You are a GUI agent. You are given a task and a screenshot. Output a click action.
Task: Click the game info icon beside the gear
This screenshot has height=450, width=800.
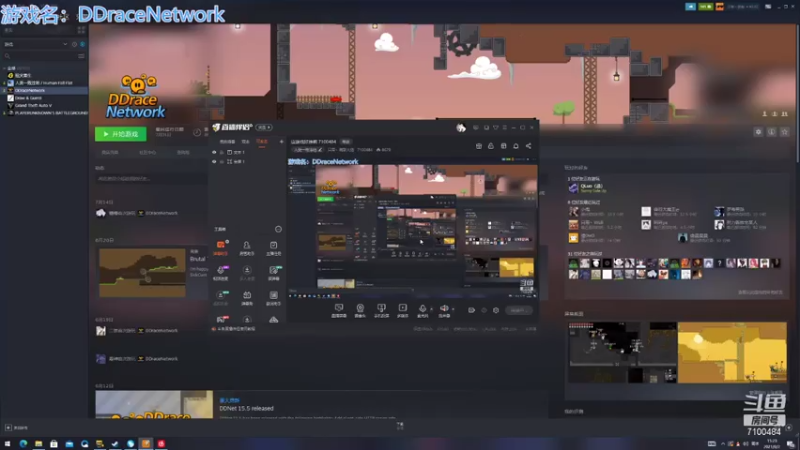coord(771,132)
